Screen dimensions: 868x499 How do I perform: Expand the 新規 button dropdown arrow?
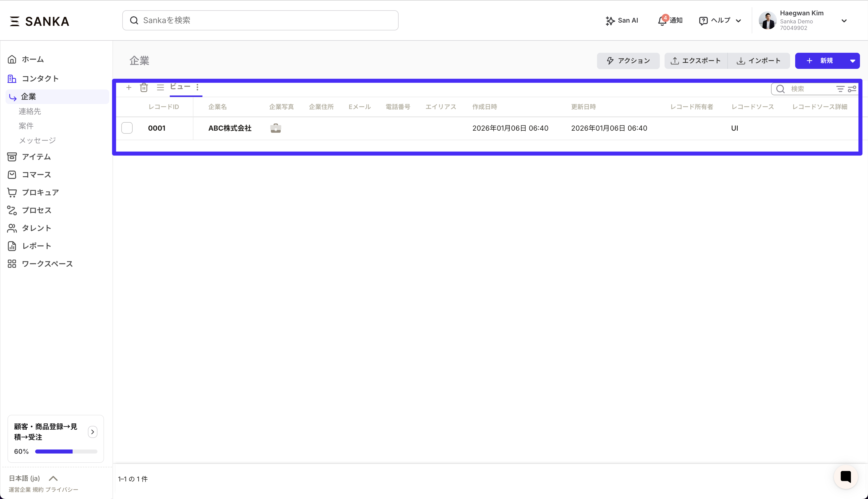pos(852,61)
